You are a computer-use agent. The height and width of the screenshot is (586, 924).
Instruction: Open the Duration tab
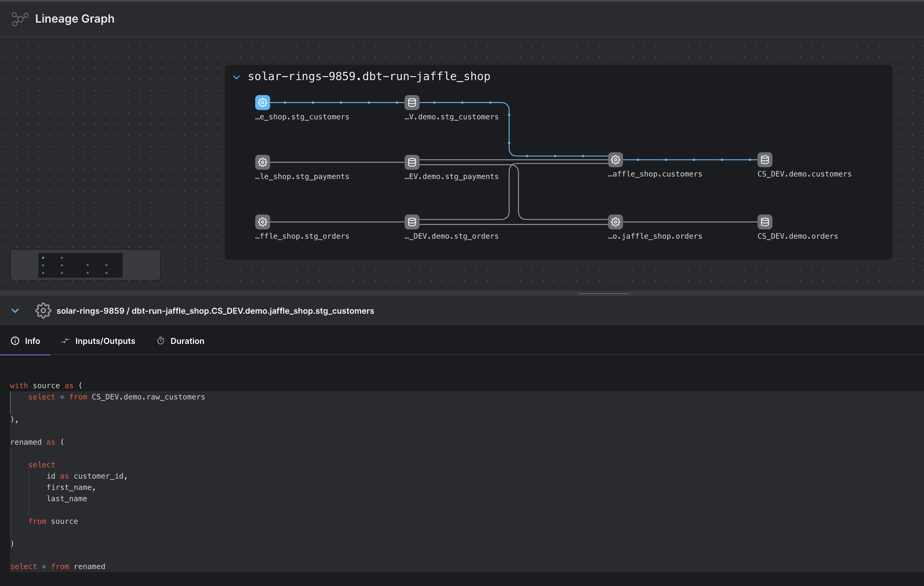pyautogui.click(x=180, y=340)
